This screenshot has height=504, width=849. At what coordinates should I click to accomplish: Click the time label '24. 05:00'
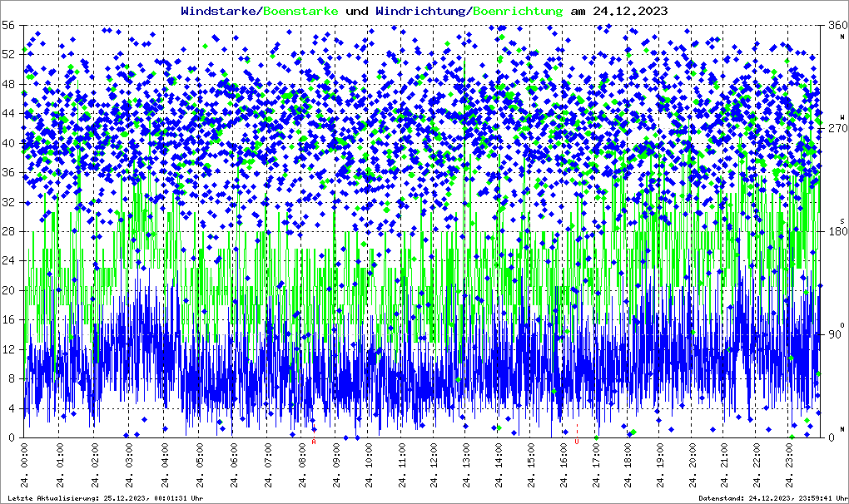click(201, 465)
